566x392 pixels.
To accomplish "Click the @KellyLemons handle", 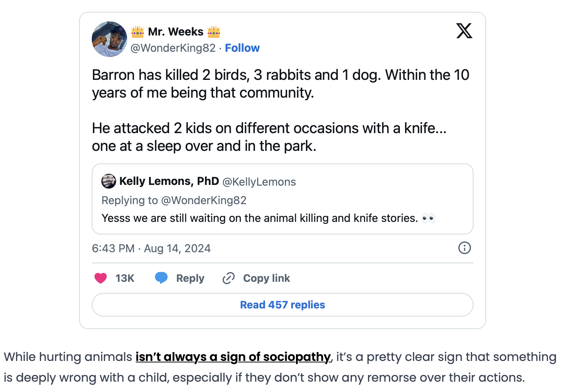I will (x=259, y=182).
